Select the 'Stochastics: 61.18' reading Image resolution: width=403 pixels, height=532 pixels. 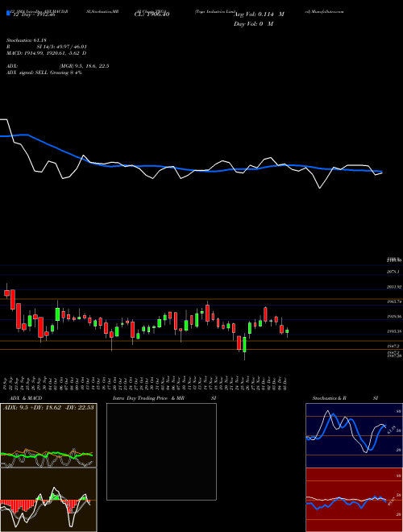click(26, 41)
